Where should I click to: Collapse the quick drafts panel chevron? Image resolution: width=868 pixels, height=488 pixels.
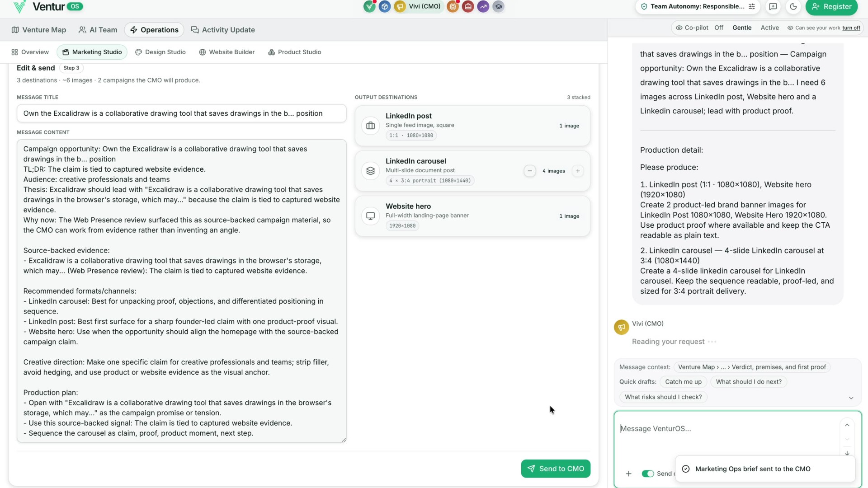851,398
